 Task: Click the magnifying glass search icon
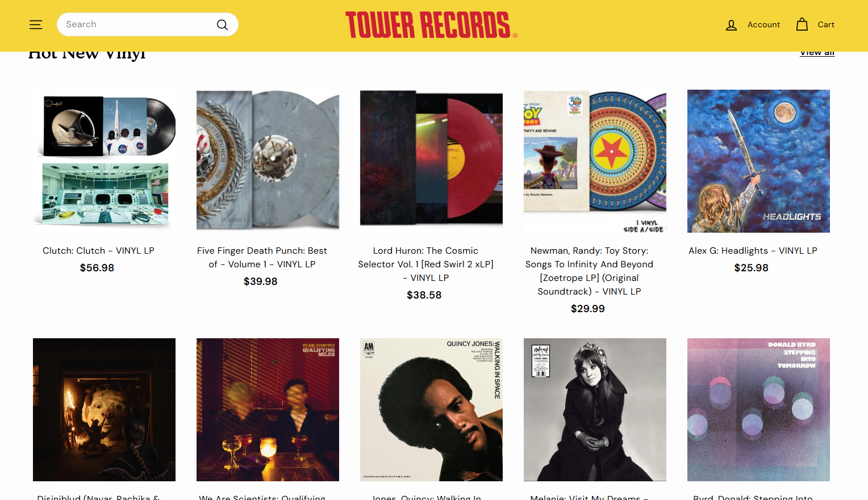coord(222,24)
